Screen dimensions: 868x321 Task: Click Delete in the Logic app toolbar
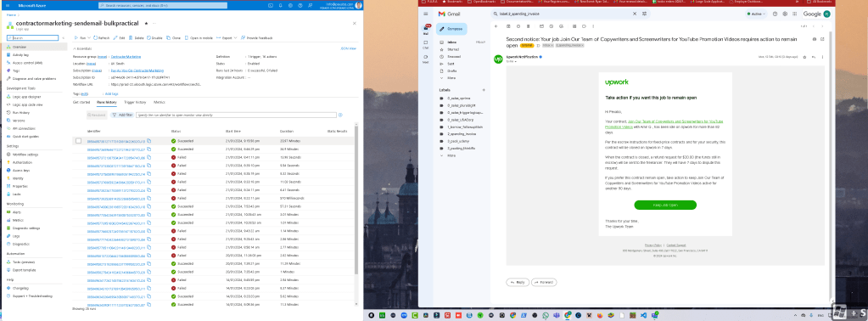[x=136, y=37]
